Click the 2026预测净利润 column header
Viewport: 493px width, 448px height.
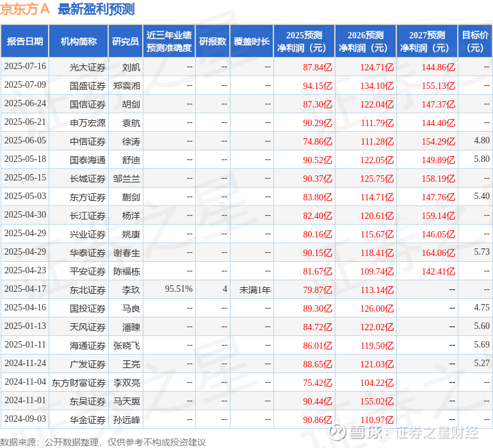[366, 41]
